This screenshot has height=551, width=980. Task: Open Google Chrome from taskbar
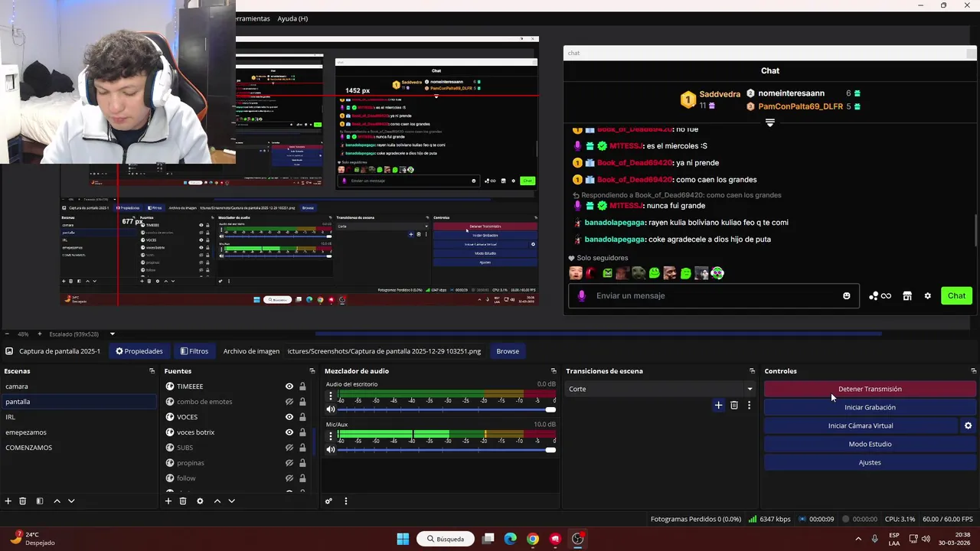click(x=533, y=539)
